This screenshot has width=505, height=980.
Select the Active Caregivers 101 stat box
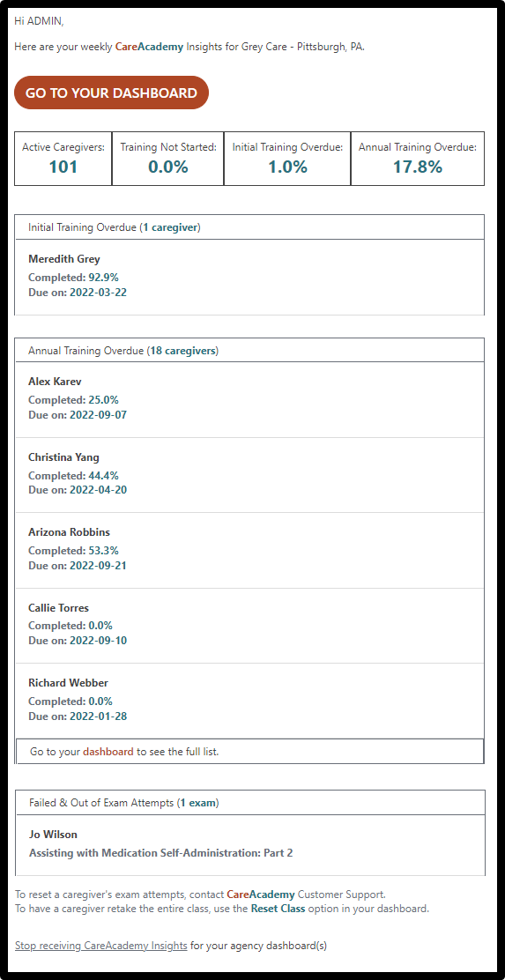click(x=63, y=158)
